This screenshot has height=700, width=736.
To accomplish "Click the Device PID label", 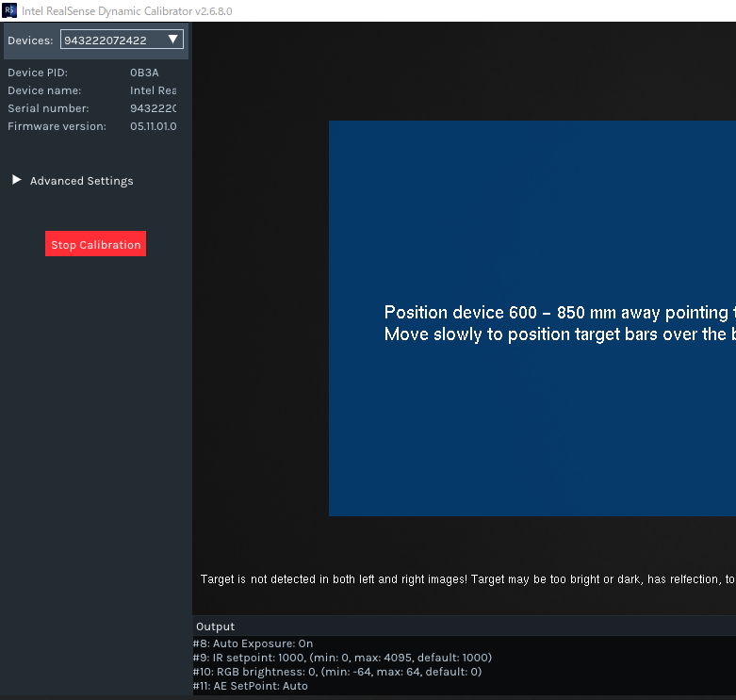I will tap(38, 73).
